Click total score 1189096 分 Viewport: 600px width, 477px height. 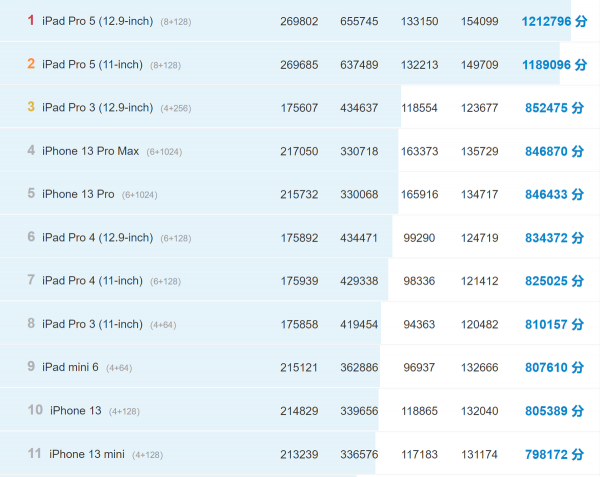[554, 65]
